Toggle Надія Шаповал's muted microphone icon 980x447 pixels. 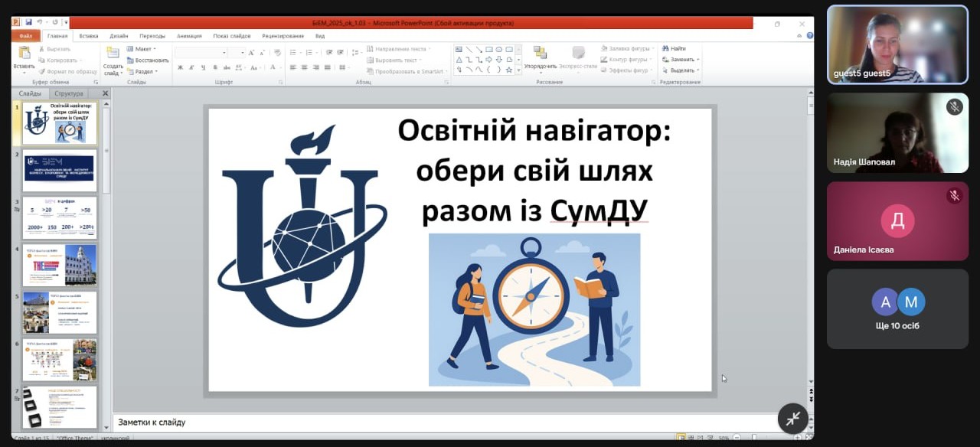click(x=954, y=107)
